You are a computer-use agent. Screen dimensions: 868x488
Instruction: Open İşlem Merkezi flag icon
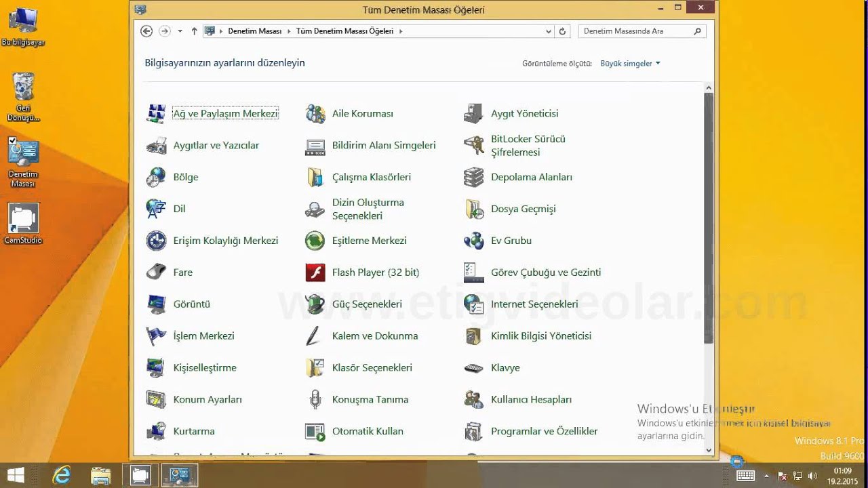point(156,336)
